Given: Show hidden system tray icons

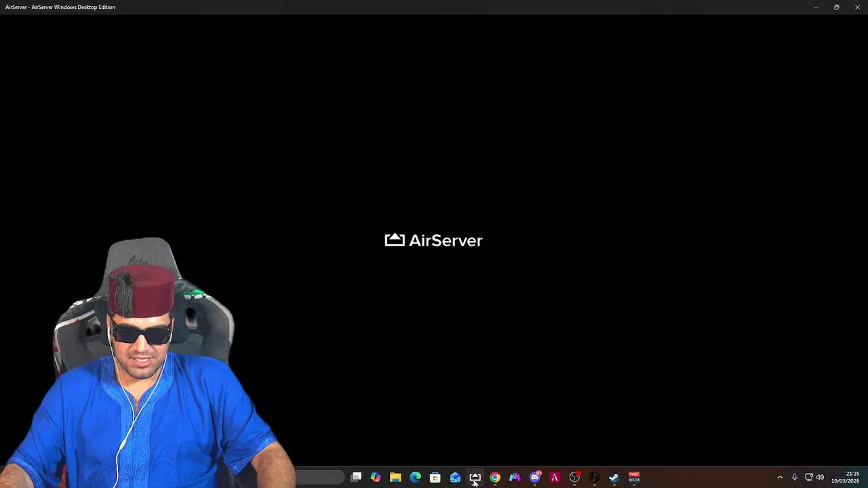Looking at the screenshot, I should tap(780, 477).
